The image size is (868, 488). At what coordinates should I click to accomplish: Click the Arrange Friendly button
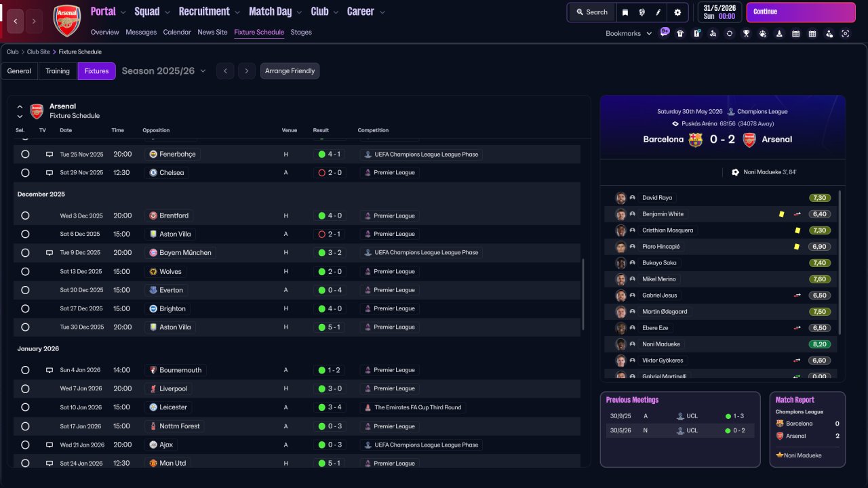(290, 71)
